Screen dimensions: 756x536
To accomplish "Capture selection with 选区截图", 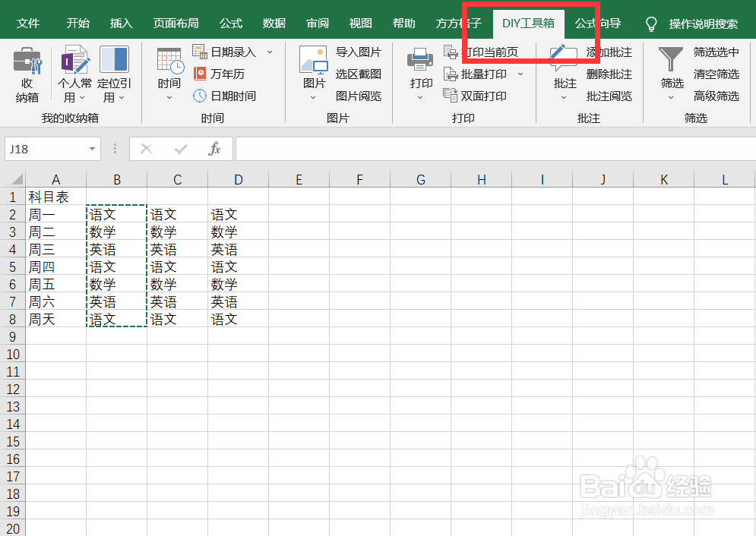I will pyautogui.click(x=358, y=74).
